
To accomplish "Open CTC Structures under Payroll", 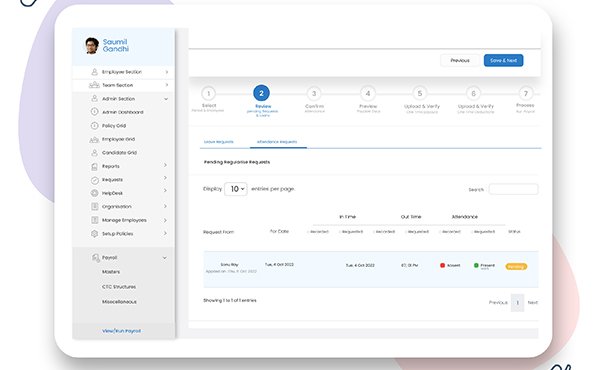I will point(119,287).
